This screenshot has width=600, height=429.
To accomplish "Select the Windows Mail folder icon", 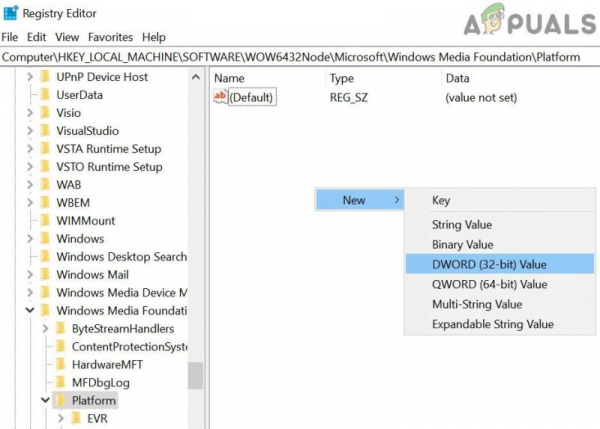I will [45, 274].
